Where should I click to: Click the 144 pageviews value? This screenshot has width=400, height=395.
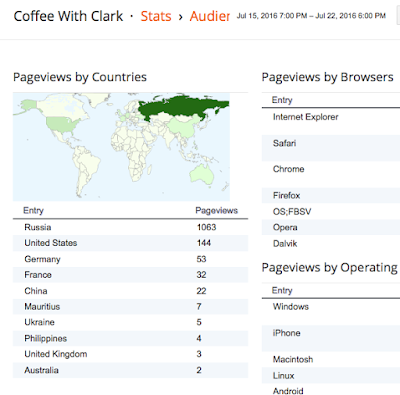tap(204, 243)
